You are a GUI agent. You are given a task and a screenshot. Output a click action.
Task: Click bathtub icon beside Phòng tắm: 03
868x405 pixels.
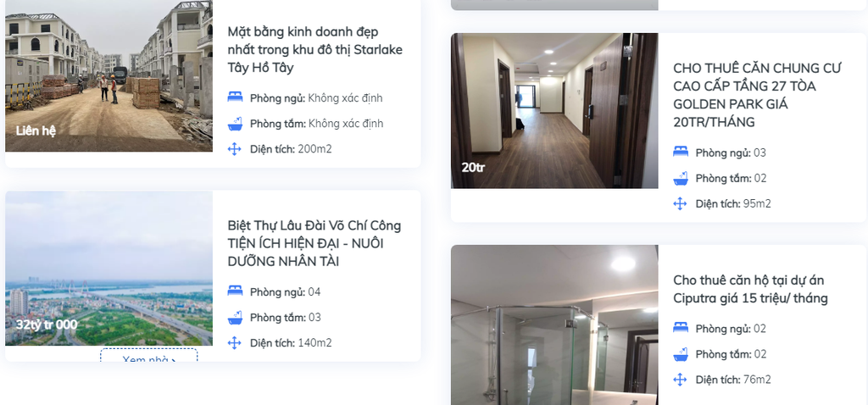235,317
